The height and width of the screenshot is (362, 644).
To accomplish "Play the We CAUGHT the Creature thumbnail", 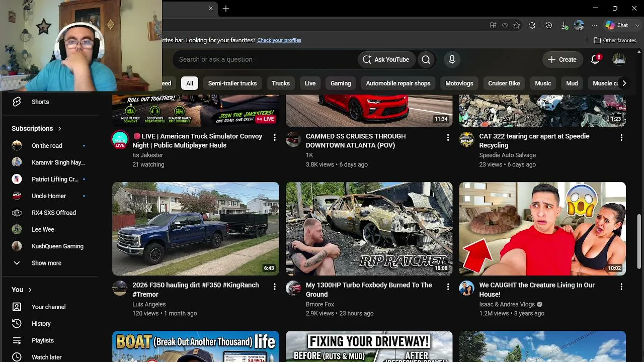I will (x=542, y=229).
